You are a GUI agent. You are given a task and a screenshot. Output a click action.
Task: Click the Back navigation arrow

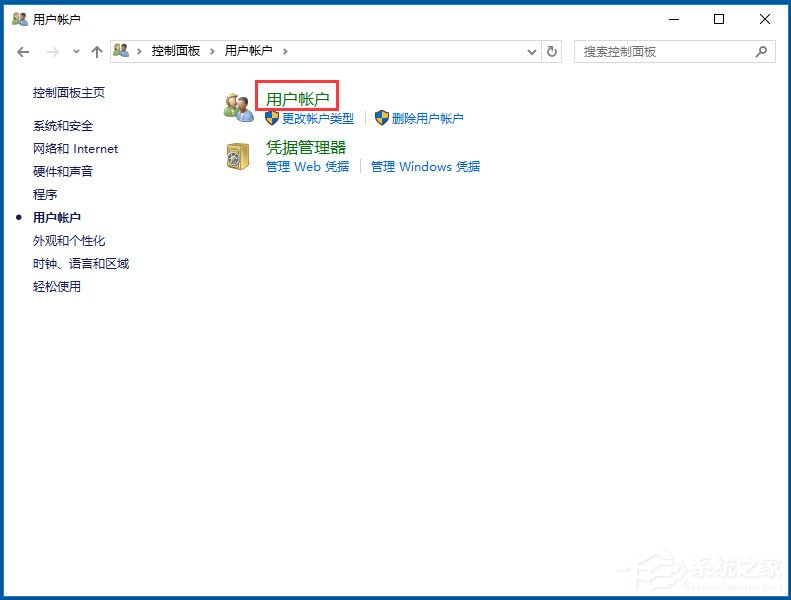(x=23, y=51)
